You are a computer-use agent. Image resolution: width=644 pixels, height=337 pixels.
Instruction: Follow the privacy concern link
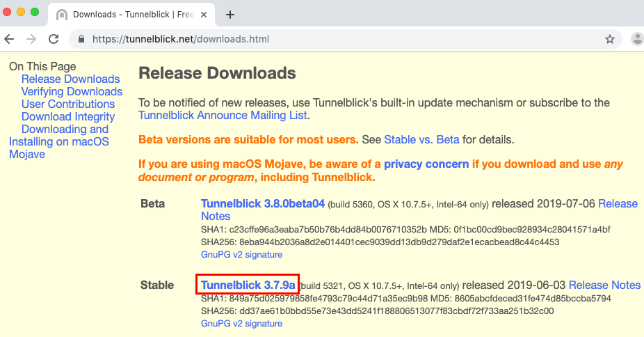[x=426, y=164]
